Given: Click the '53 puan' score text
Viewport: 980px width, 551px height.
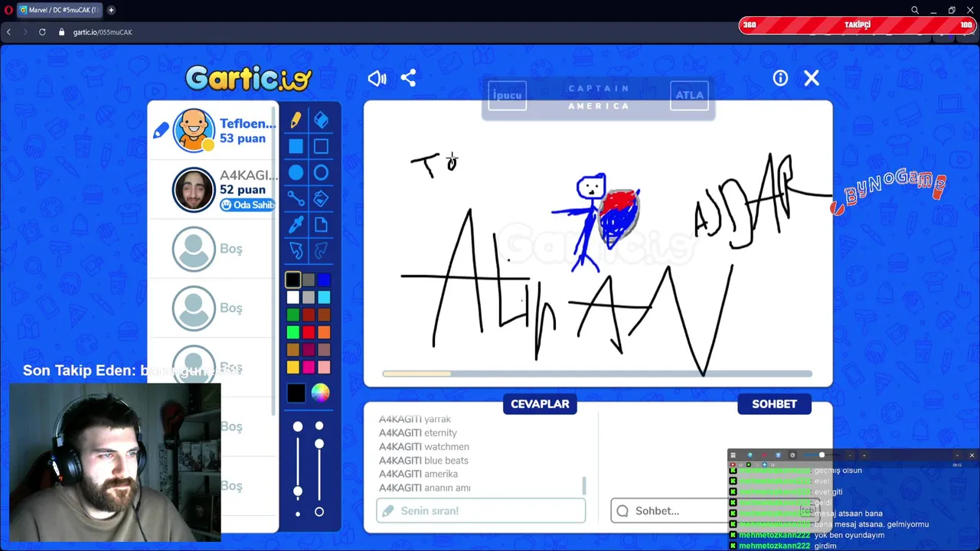Looking at the screenshot, I should pos(243,139).
